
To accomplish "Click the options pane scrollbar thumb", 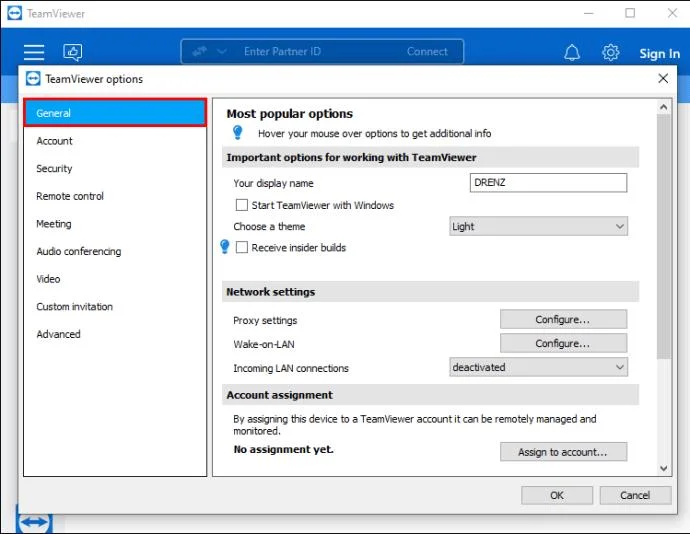I will [x=664, y=236].
